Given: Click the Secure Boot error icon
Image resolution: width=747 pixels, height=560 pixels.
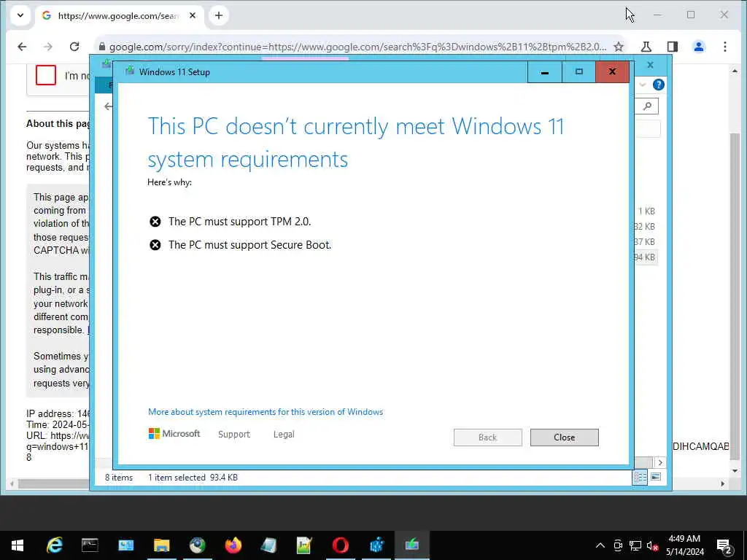Looking at the screenshot, I should click(155, 245).
